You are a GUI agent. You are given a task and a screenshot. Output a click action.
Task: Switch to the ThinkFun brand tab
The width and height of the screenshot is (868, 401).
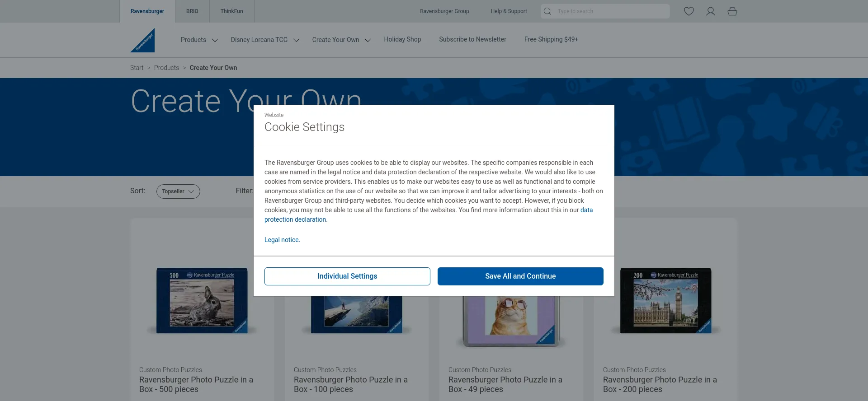232,11
